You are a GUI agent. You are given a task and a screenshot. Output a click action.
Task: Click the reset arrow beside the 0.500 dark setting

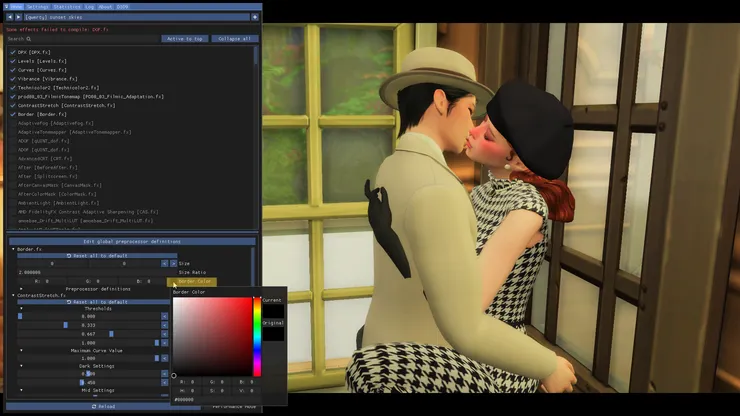point(164,374)
